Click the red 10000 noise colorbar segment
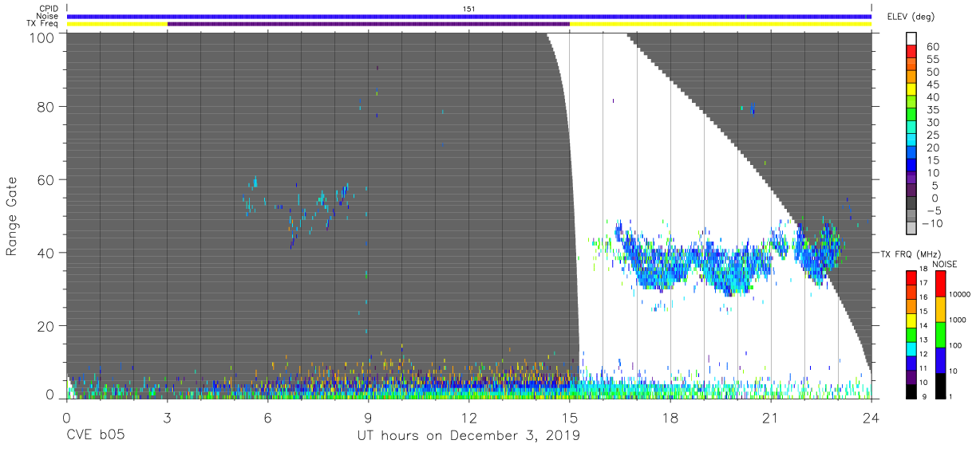980x452 pixels. (940, 284)
